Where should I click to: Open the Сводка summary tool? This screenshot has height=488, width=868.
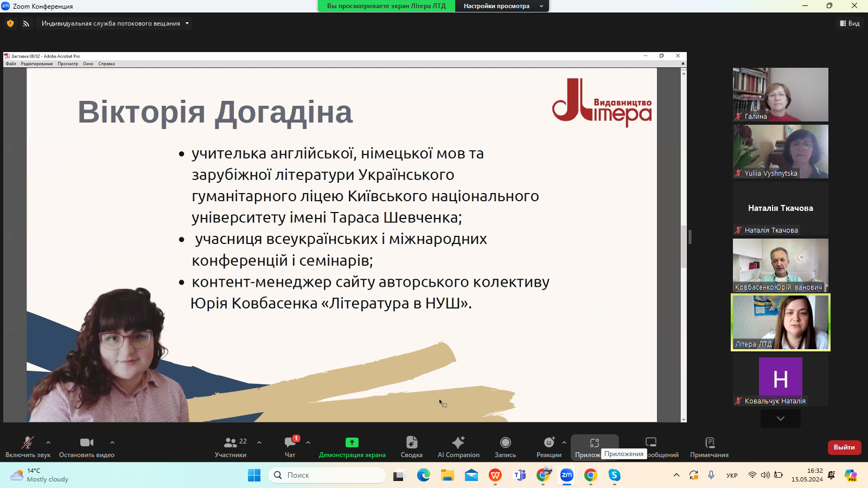point(411,447)
